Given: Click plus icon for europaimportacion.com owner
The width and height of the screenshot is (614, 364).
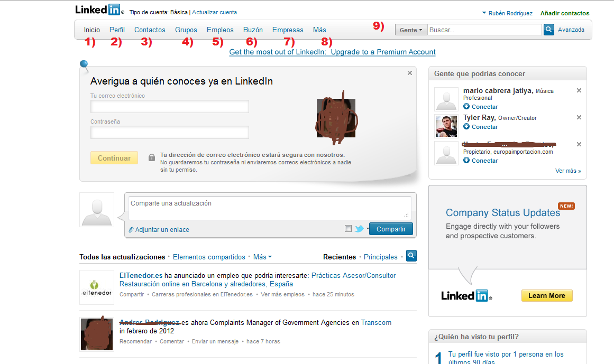Looking at the screenshot, I should tap(466, 160).
